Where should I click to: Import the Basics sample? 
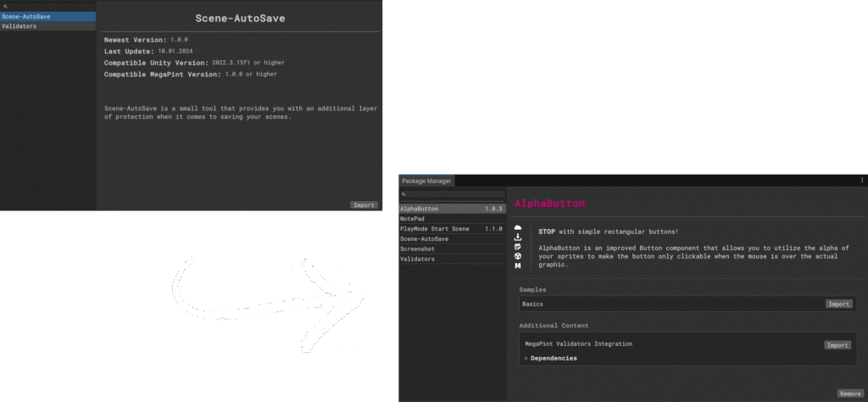click(837, 304)
